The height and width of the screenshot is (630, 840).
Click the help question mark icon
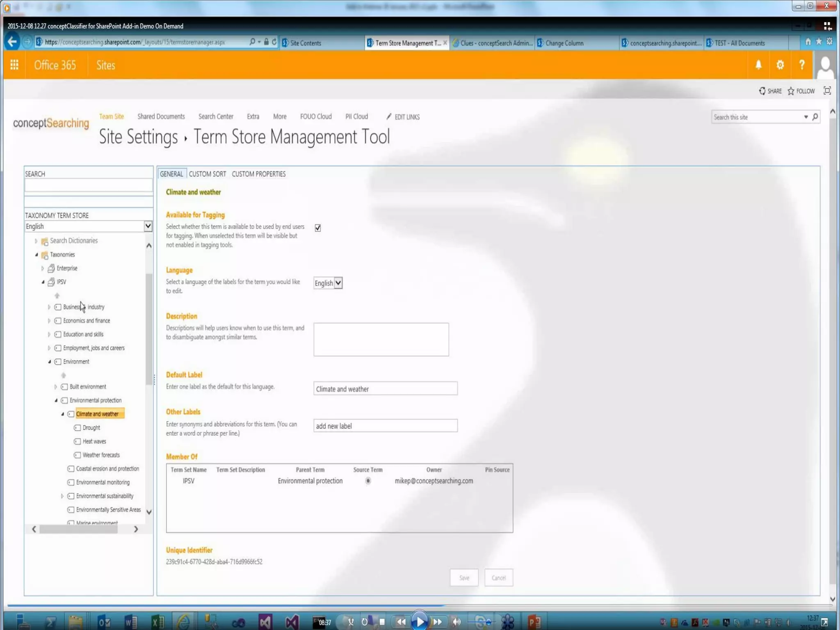coord(801,65)
